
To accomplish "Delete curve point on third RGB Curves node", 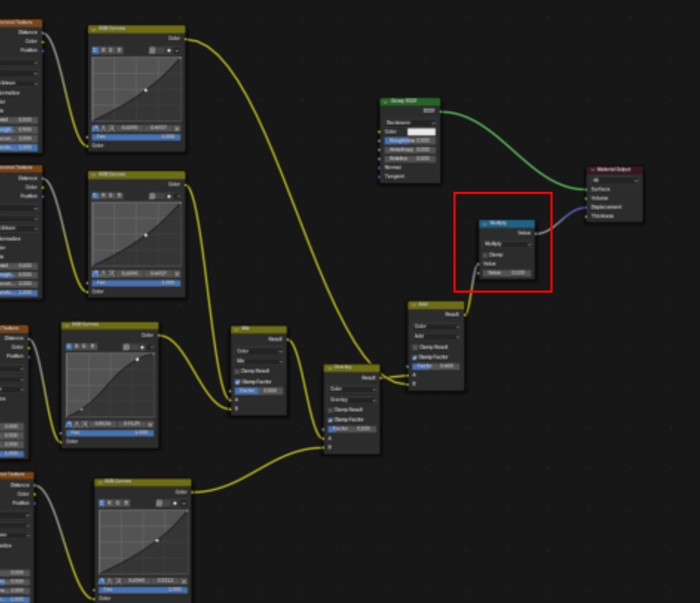I will click(150, 424).
